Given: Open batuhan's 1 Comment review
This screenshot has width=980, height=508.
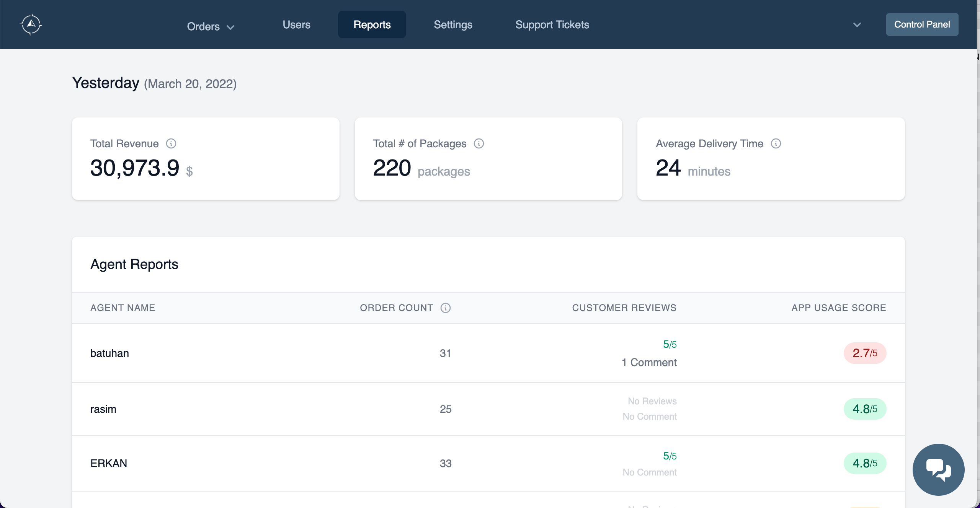Looking at the screenshot, I should click(649, 362).
